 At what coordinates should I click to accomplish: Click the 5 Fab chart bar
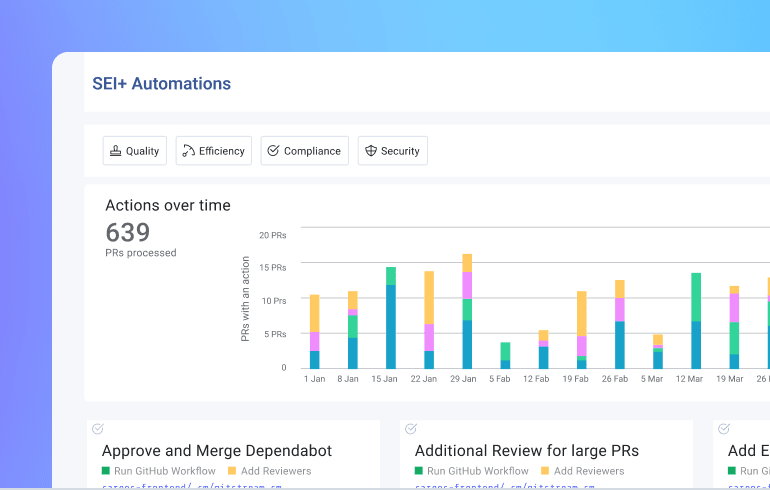505,355
